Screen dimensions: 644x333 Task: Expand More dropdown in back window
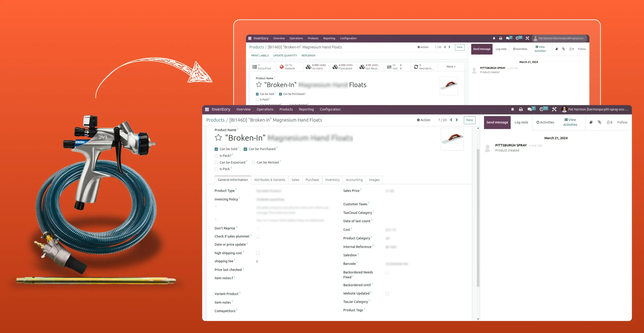(451, 67)
